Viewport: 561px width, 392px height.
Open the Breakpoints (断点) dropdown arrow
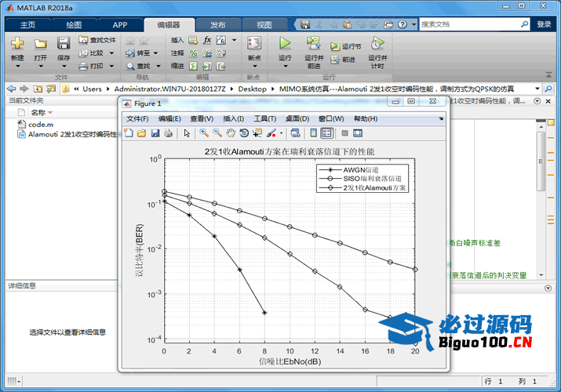click(x=255, y=66)
